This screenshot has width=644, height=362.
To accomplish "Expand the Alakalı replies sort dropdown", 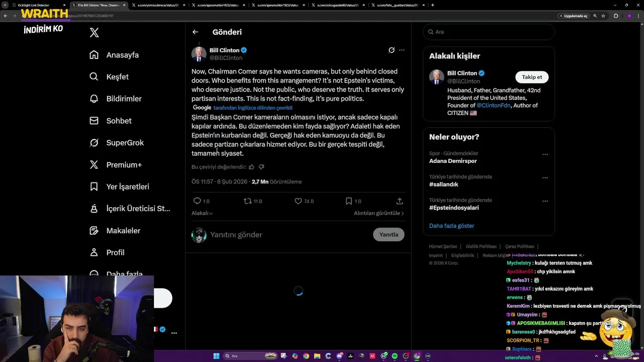I will [x=202, y=213].
